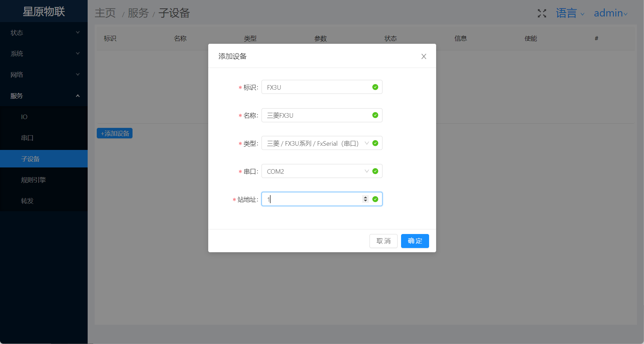Image resolution: width=644 pixels, height=344 pixels.
Task: Focus the 名称 input field
Action: (x=322, y=115)
